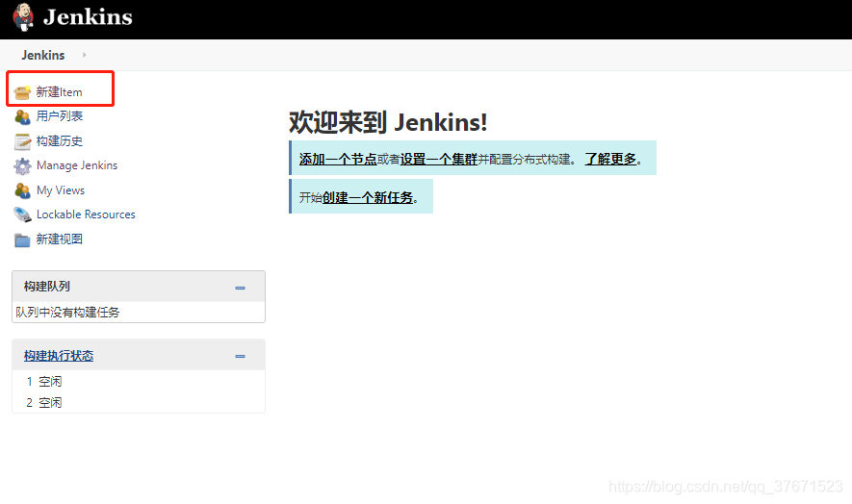Viewport: 852px width, 504px height.
Task: Click the 欢迎来到 Jenkins! heading
Action: (x=388, y=122)
